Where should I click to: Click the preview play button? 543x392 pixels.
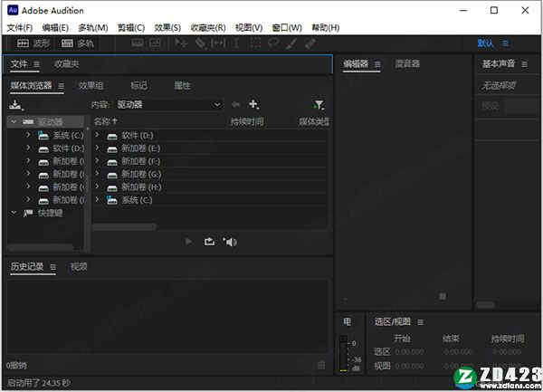189,242
